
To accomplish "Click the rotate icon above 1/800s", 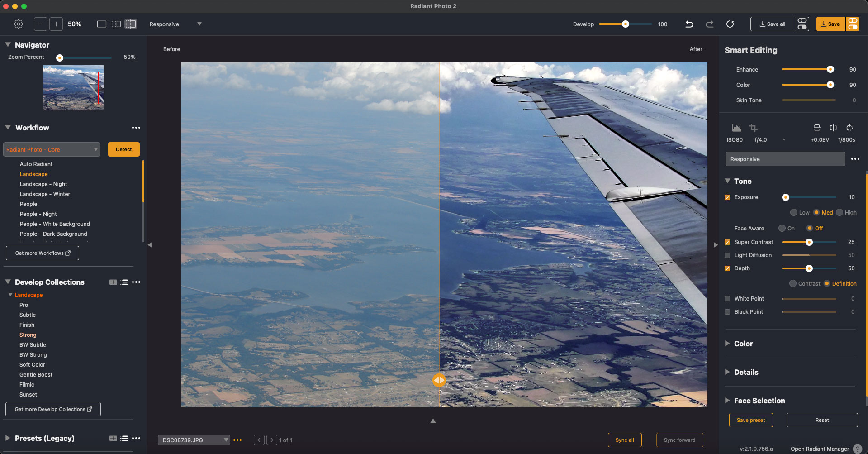I will pyautogui.click(x=849, y=128).
